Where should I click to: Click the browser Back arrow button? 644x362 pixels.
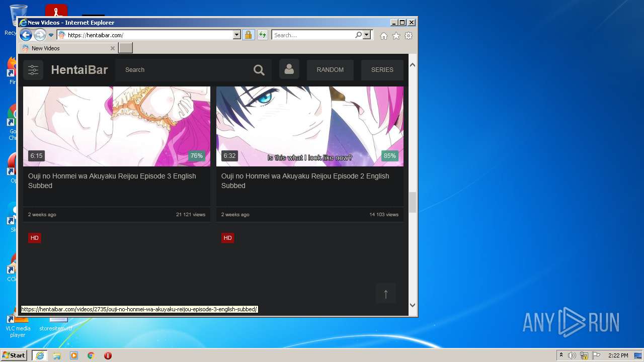click(x=26, y=35)
